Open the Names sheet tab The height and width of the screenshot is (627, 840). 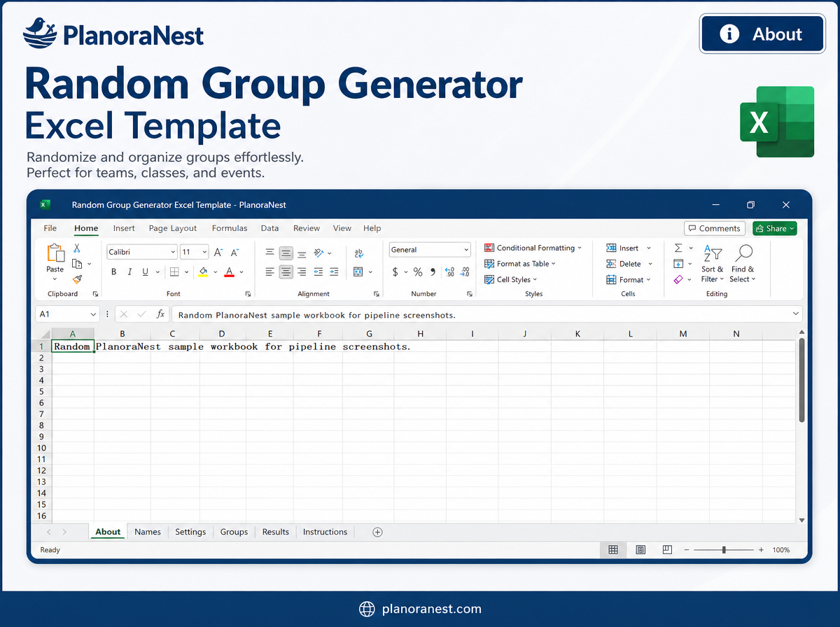click(x=148, y=532)
